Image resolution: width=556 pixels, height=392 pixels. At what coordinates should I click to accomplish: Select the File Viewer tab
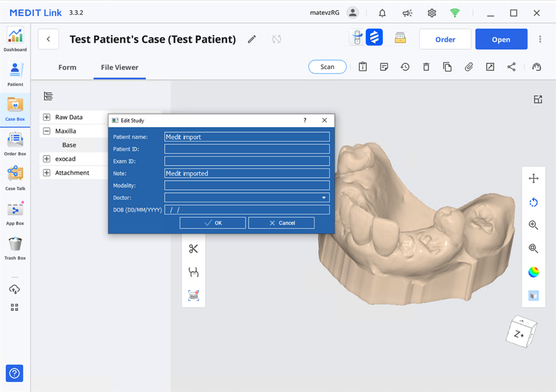(x=120, y=67)
